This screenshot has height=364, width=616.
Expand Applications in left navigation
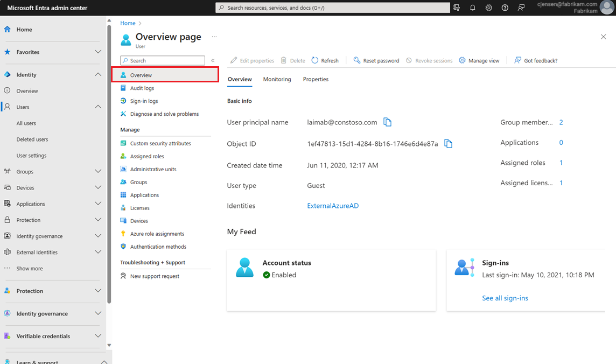click(x=98, y=204)
